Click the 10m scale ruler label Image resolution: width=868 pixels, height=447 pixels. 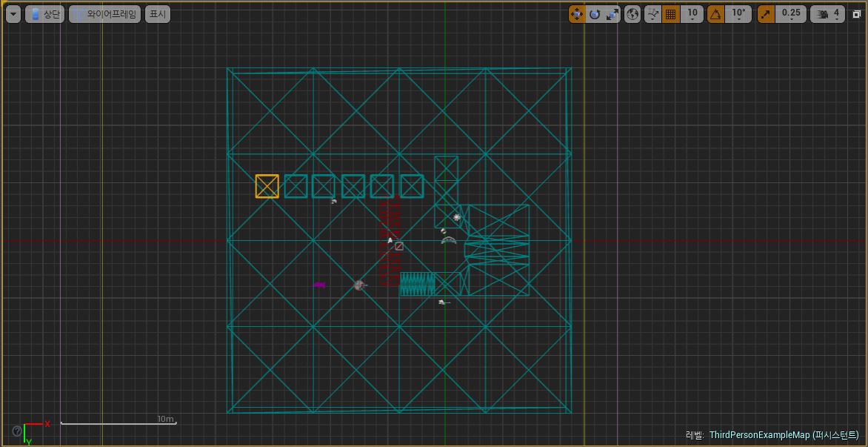[x=165, y=419]
